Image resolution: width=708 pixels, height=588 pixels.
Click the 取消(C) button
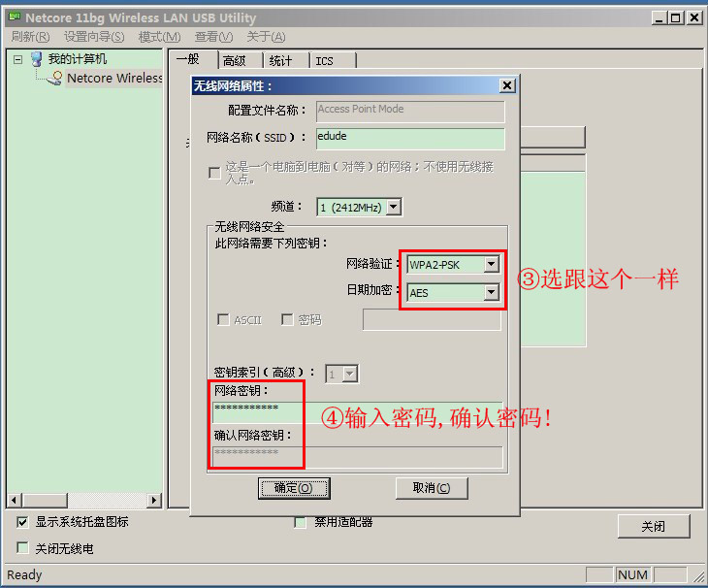point(432,488)
